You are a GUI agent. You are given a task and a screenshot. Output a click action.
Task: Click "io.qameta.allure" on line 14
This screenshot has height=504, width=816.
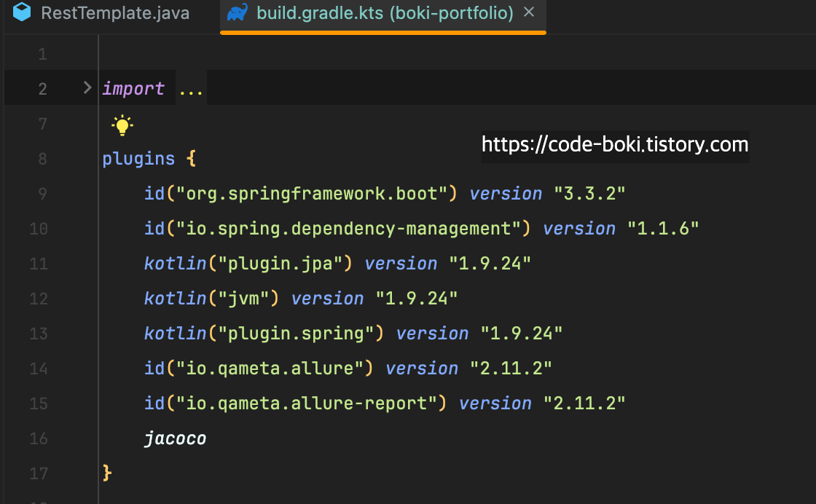click(270, 369)
